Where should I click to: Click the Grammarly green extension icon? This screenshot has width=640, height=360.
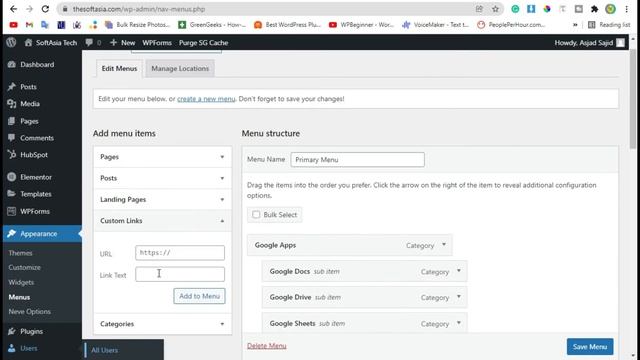pyautogui.click(x=515, y=9)
